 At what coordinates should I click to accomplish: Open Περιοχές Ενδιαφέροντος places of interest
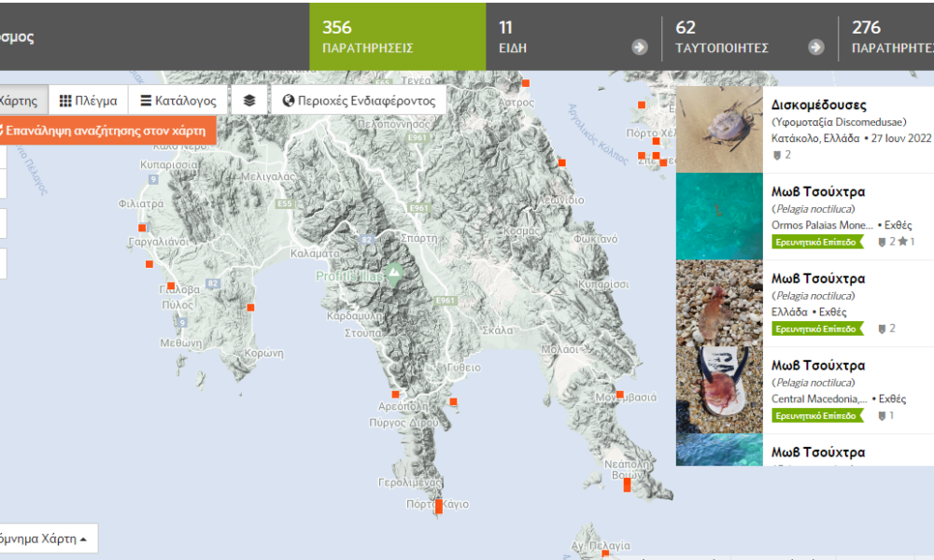point(360,101)
